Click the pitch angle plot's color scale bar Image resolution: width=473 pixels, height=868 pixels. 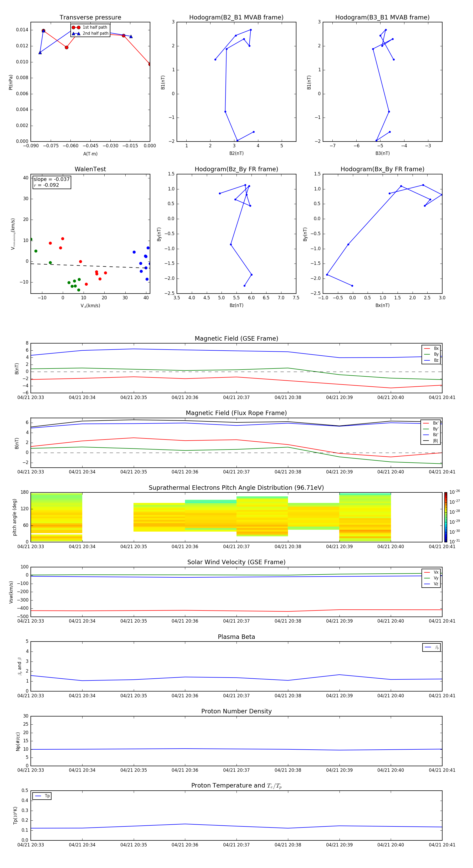click(446, 517)
